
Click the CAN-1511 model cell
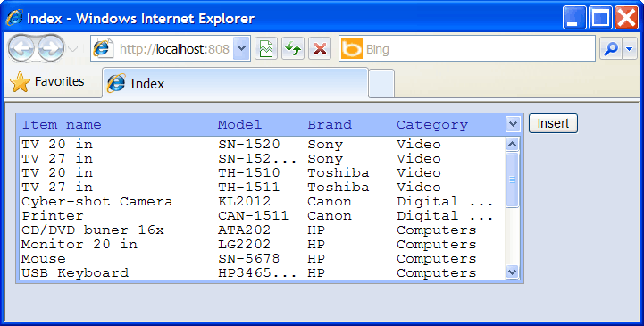click(253, 216)
